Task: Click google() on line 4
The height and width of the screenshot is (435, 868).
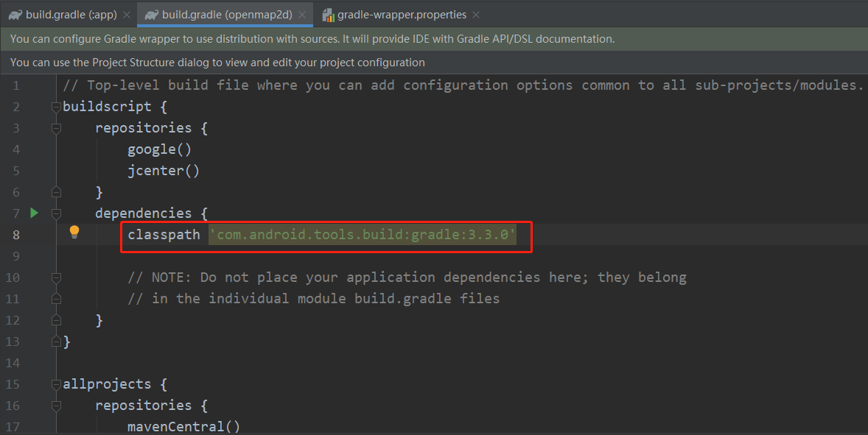Action: pos(159,149)
